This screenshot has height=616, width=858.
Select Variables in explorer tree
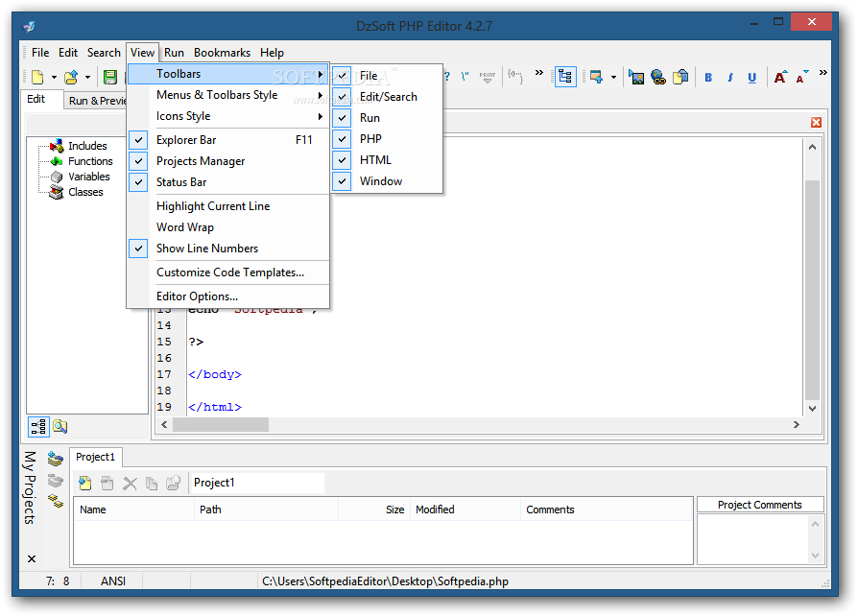click(88, 177)
